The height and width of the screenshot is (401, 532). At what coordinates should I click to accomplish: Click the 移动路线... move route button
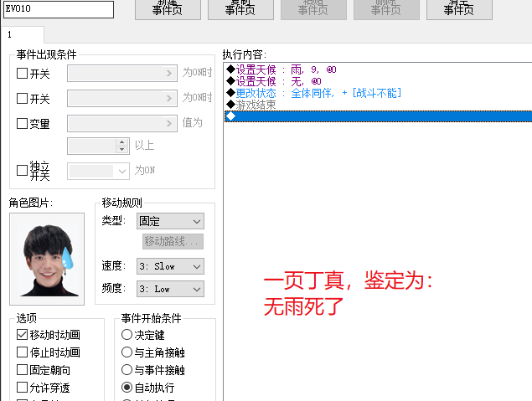coord(173,241)
